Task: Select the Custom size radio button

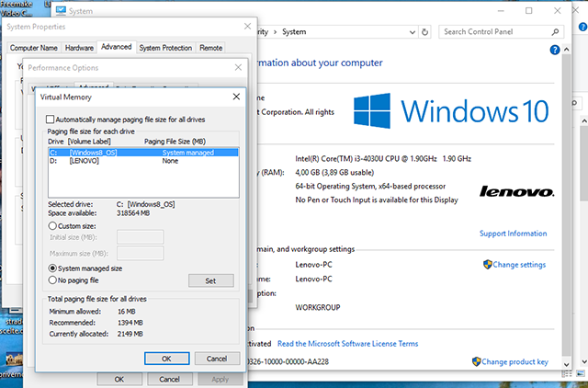Action: [52, 226]
